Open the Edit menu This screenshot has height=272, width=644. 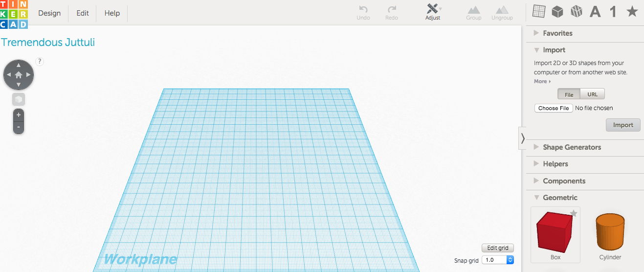[83, 13]
